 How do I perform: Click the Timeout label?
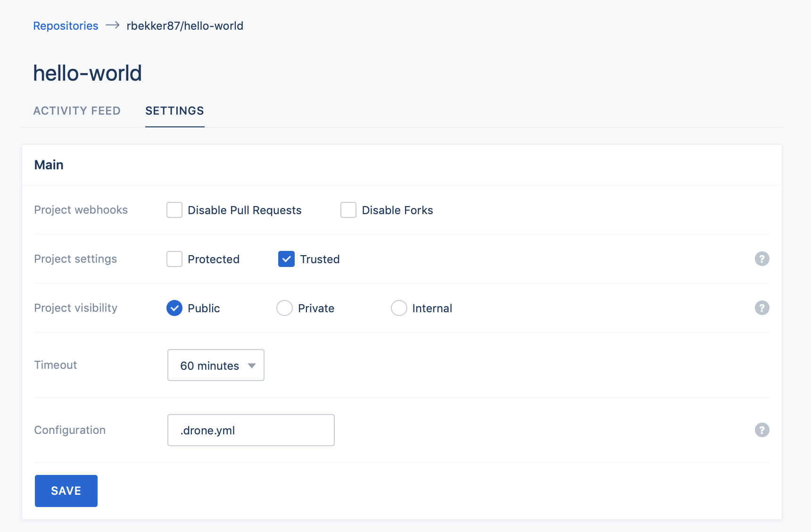coord(55,365)
